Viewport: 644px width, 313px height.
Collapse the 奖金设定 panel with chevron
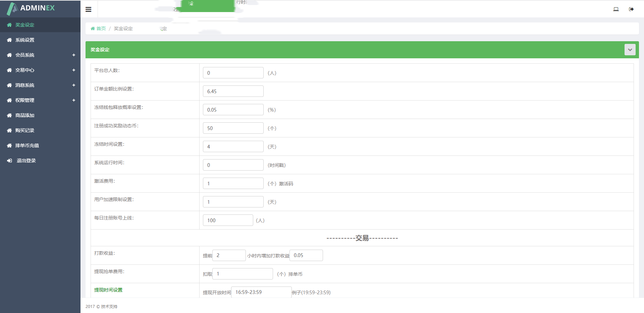630,50
